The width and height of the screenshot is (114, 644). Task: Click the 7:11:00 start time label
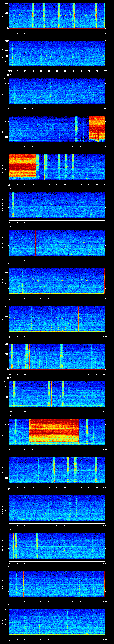pyautogui.click(x=9, y=412)
